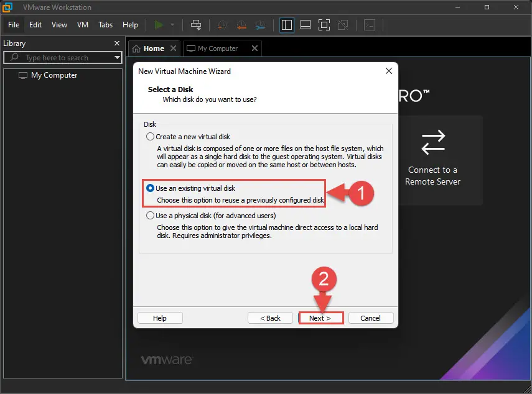This screenshot has height=394, width=532.
Task: Click the green Power On play icon
Action: (159, 25)
